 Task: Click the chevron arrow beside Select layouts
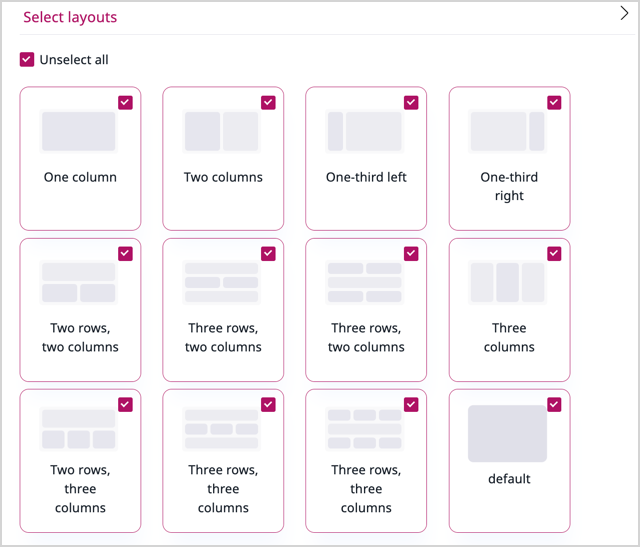622,14
